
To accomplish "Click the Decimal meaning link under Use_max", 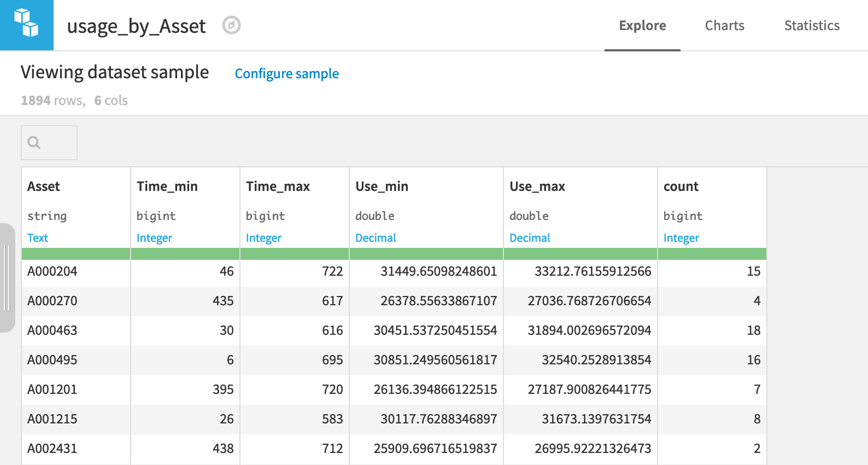I will 530,238.
